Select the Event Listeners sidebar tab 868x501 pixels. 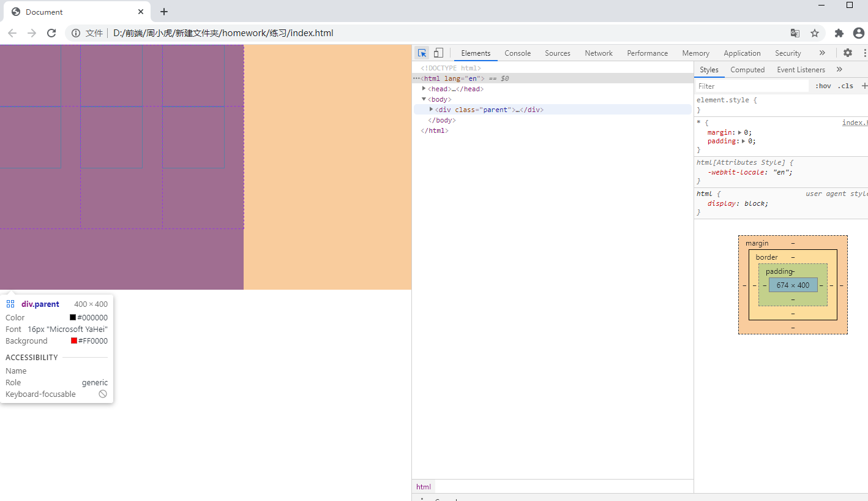coord(801,70)
